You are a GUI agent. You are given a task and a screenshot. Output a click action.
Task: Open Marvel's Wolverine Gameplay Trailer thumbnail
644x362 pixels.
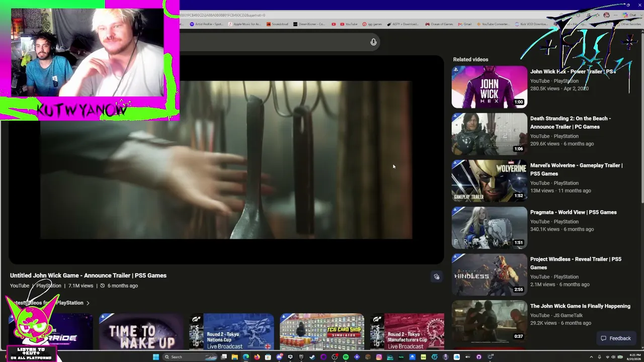[x=489, y=181]
